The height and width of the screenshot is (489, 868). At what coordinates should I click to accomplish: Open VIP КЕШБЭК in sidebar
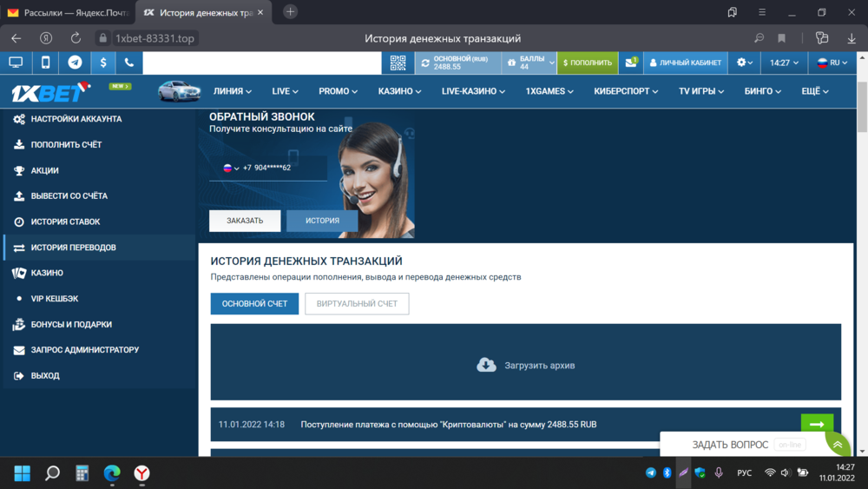[x=100, y=299]
